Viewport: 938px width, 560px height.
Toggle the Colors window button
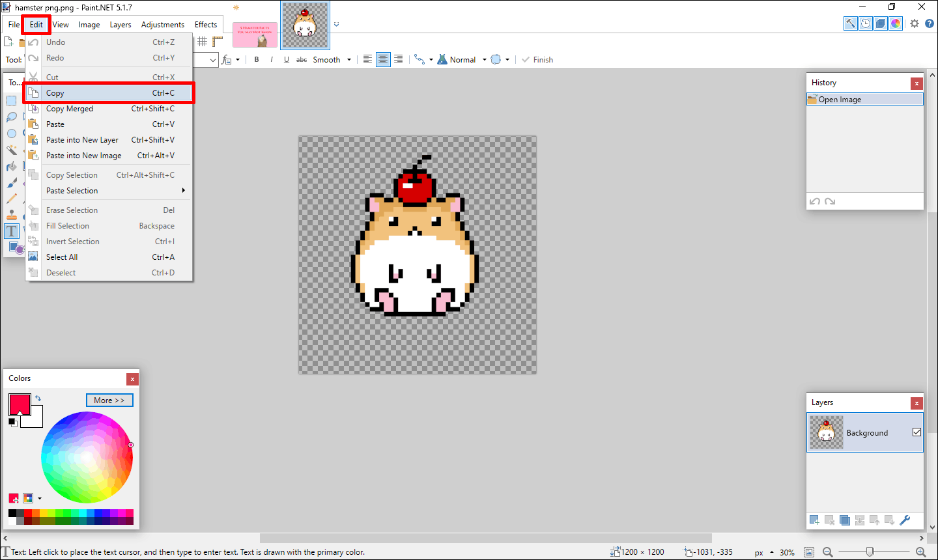(x=896, y=23)
